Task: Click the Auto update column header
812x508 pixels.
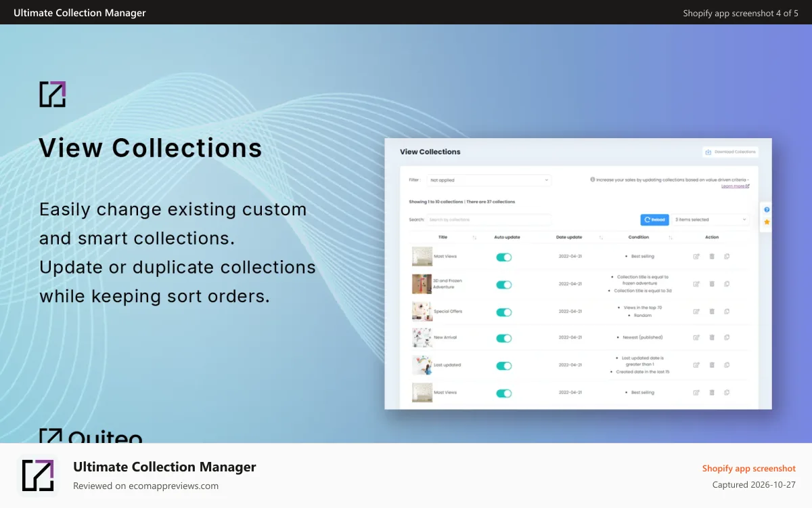Action: point(507,237)
